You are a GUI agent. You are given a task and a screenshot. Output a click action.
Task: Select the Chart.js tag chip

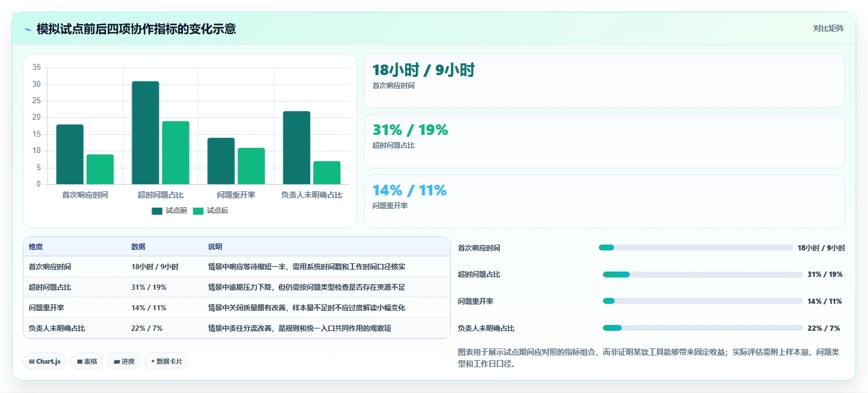pos(45,361)
